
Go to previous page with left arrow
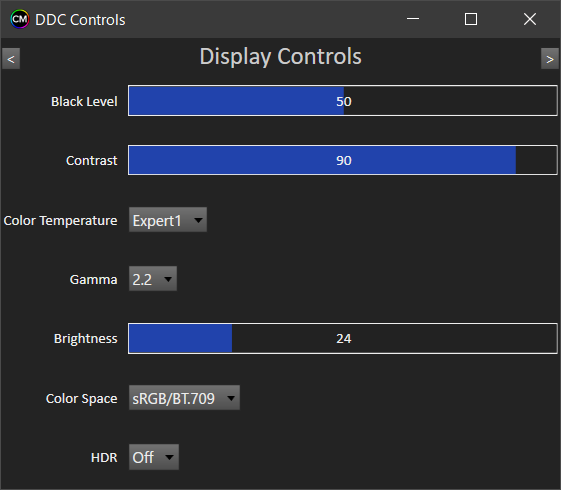pyautogui.click(x=11, y=59)
